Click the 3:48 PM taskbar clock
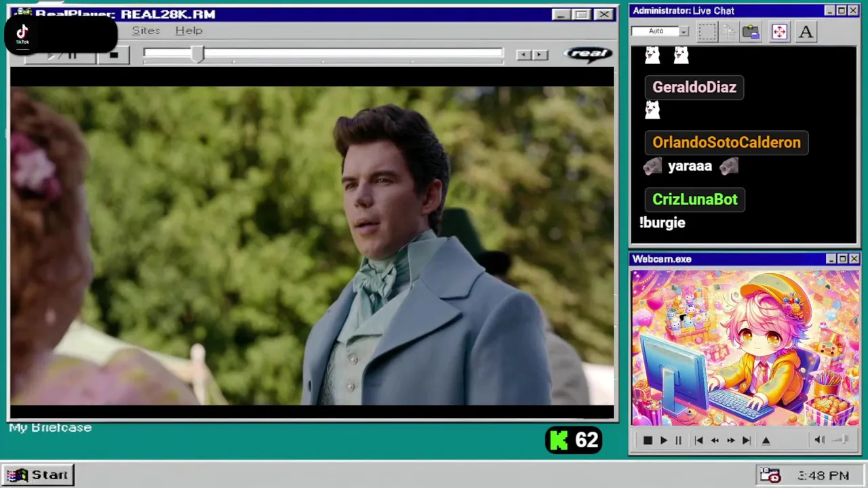 pos(823,476)
